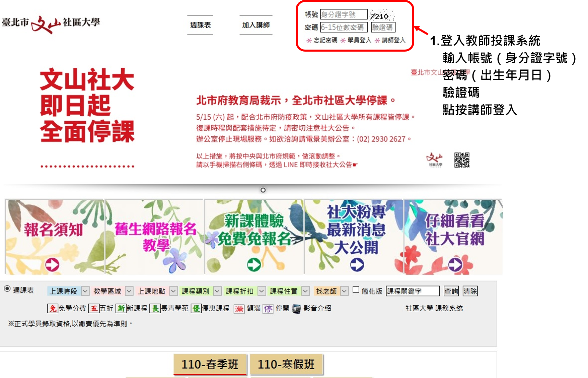This screenshot has height=378, width=588.
Task: Click the 影音介紹 camera icon
Action: 296,309
